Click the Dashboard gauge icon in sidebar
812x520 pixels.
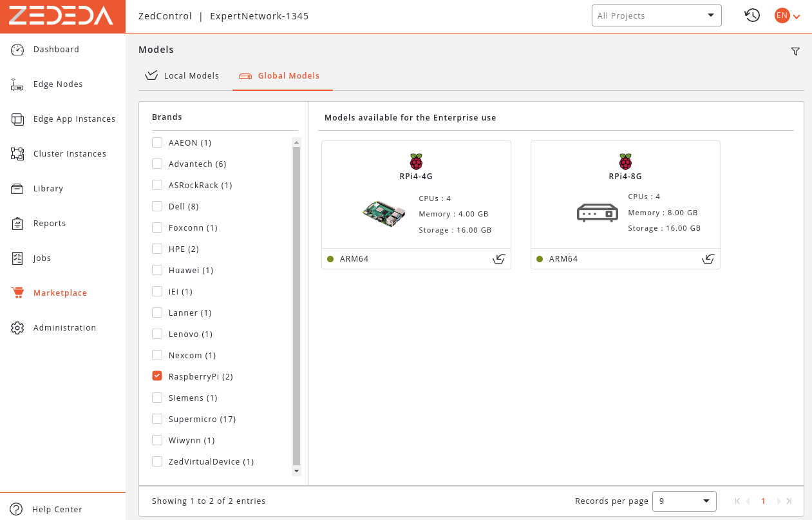[x=17, y=50]
